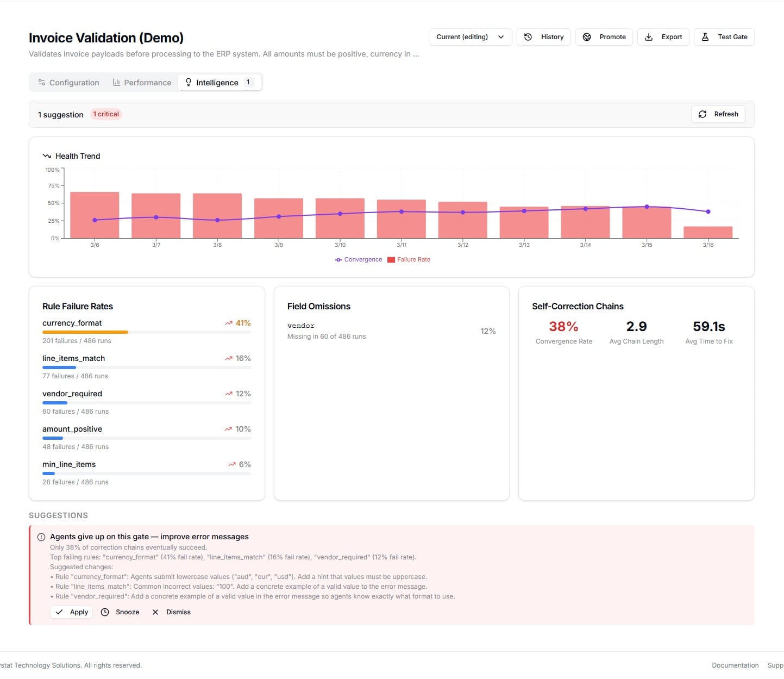
Task: Click the 3/16 failure rate bar in chart
Action: [x=708, y=232]
